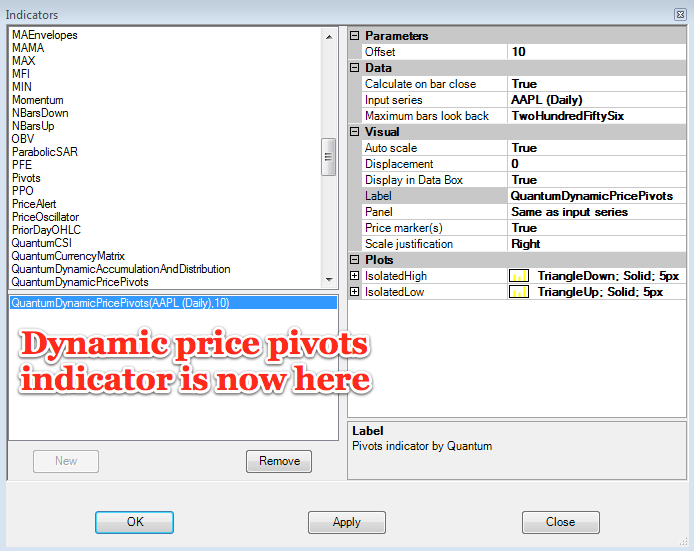Click the Maximum bars look back label
694x551 pixels.
click(427, 116)
